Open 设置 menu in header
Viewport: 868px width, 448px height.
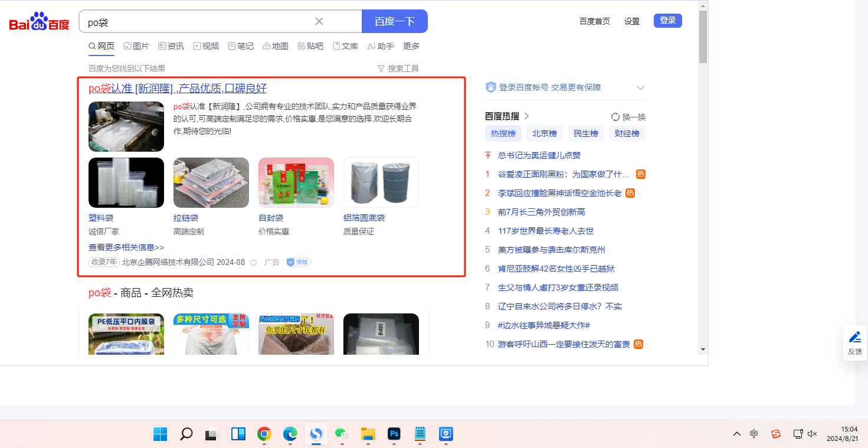(632, 21)
